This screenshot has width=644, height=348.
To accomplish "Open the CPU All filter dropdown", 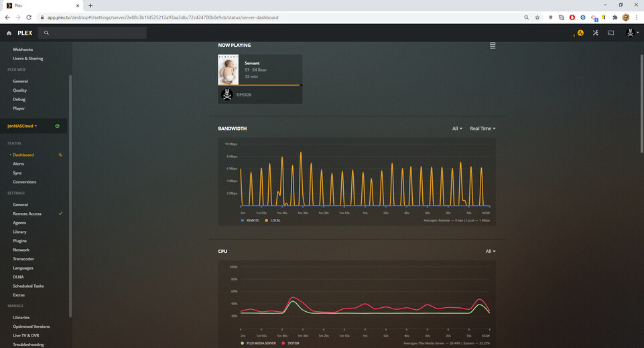I will pos(491,251).
